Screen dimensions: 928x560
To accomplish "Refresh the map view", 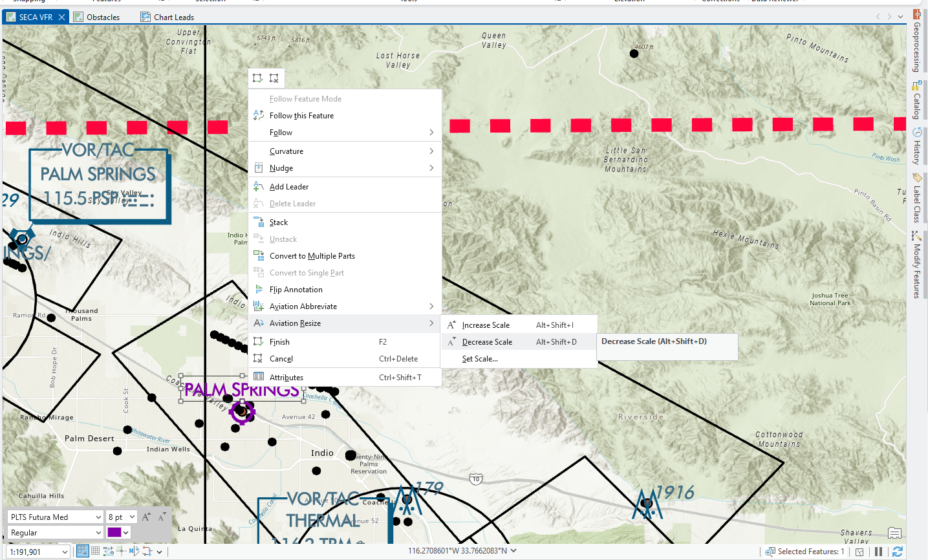I will (x=897, y=552).
